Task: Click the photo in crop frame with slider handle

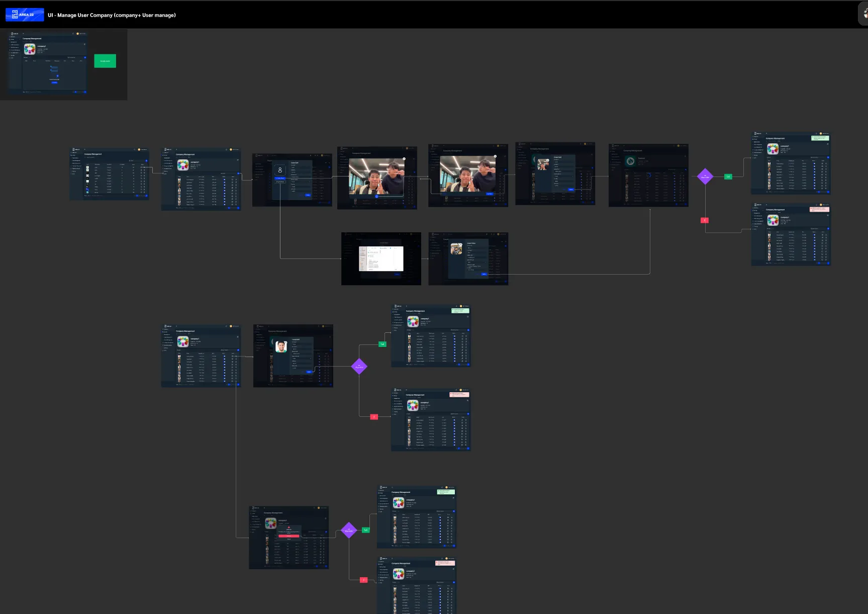Action: click(x=376, y=177)
